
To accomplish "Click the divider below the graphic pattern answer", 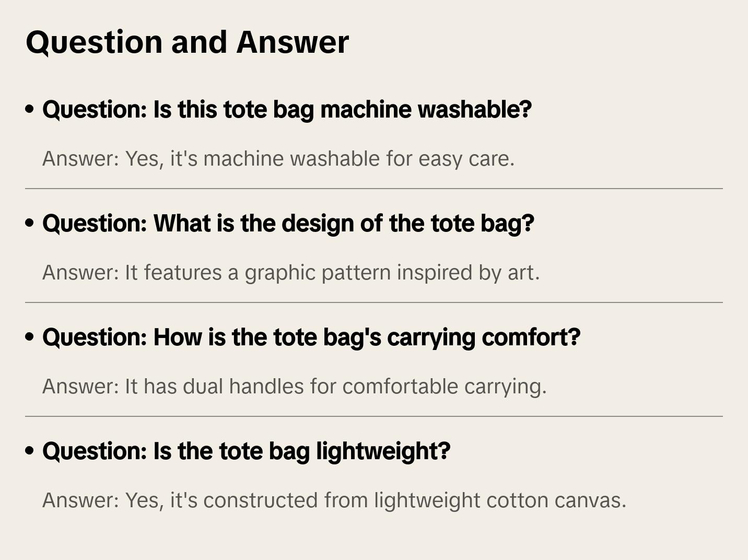I will tap(374, 302).
